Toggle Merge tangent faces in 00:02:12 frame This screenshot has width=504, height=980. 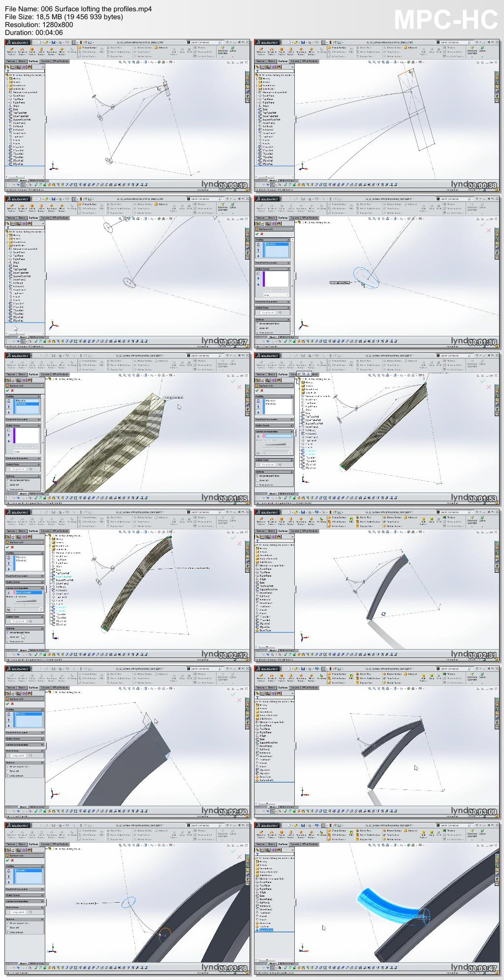(x=8, y=633)
